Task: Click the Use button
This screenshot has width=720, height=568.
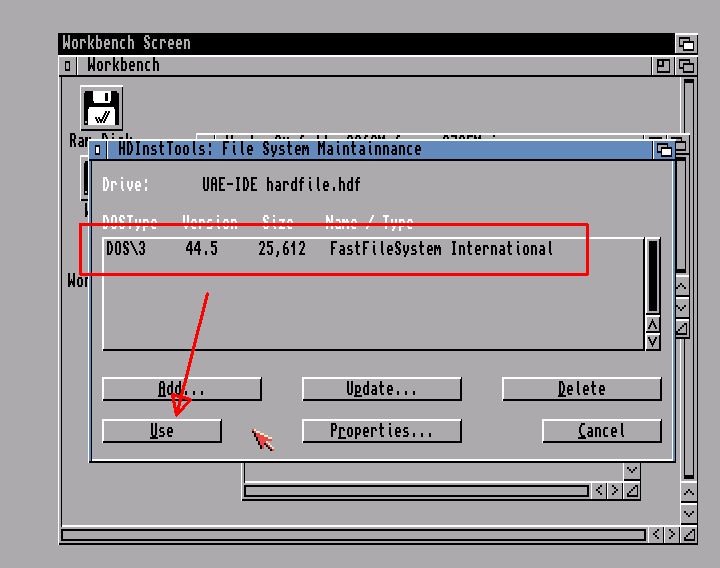Action: click(161, 431)
